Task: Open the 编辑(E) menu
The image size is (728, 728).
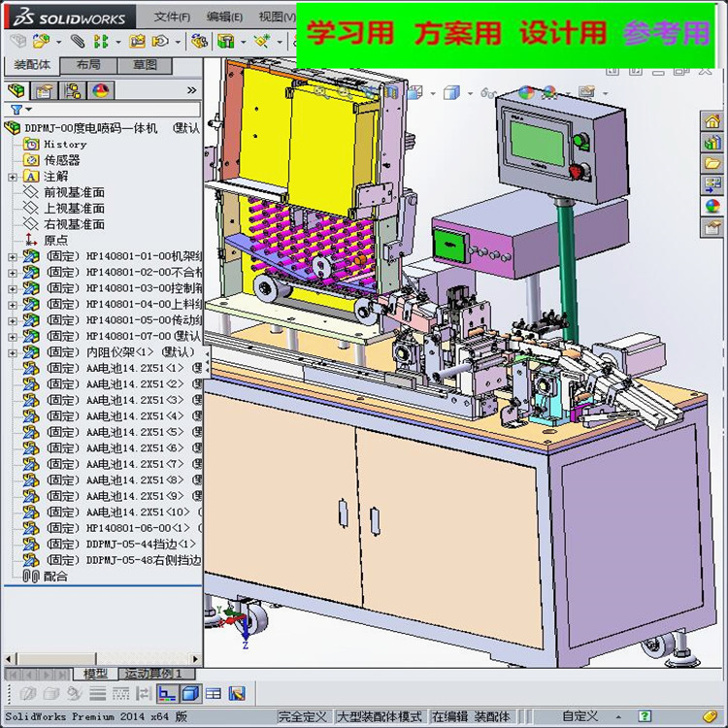Action: coord(224,17)
